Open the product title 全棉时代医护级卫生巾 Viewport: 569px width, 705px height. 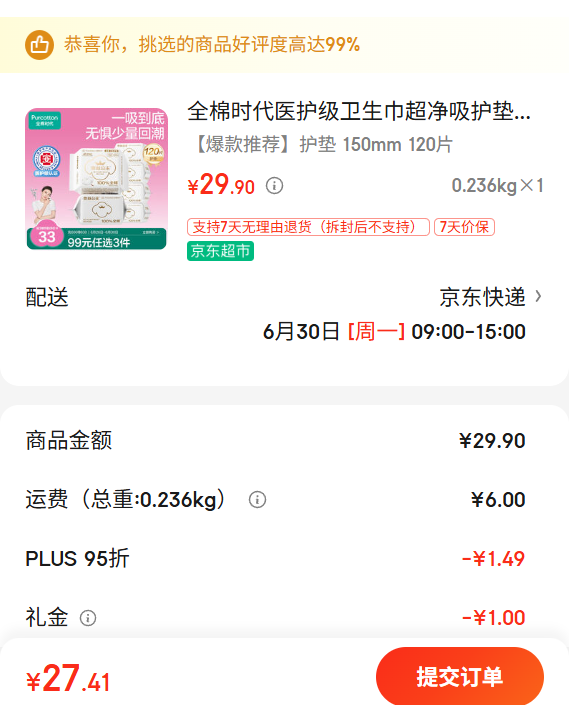pyautogui.click(x=359, y=112)
